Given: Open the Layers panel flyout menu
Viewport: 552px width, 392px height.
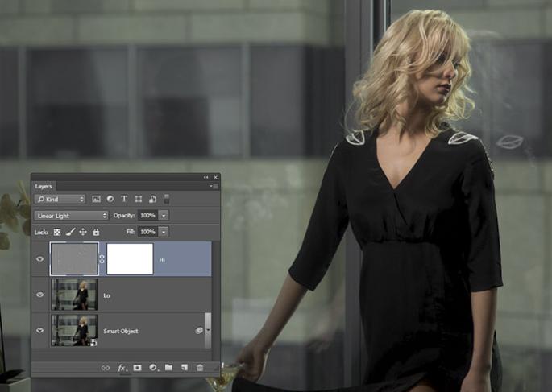Looking at the screenshot, I should [214, 186].
